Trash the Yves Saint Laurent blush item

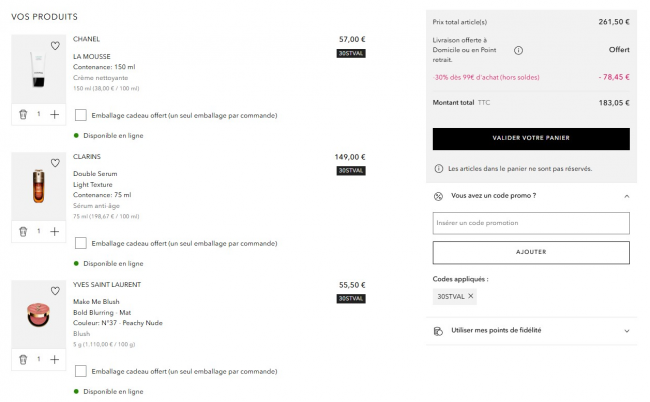coord(23,359)
